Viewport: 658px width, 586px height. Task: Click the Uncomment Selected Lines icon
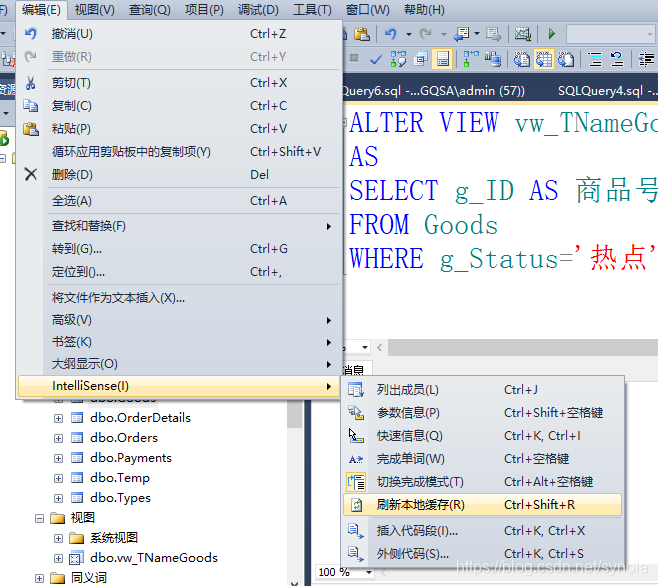617,59
